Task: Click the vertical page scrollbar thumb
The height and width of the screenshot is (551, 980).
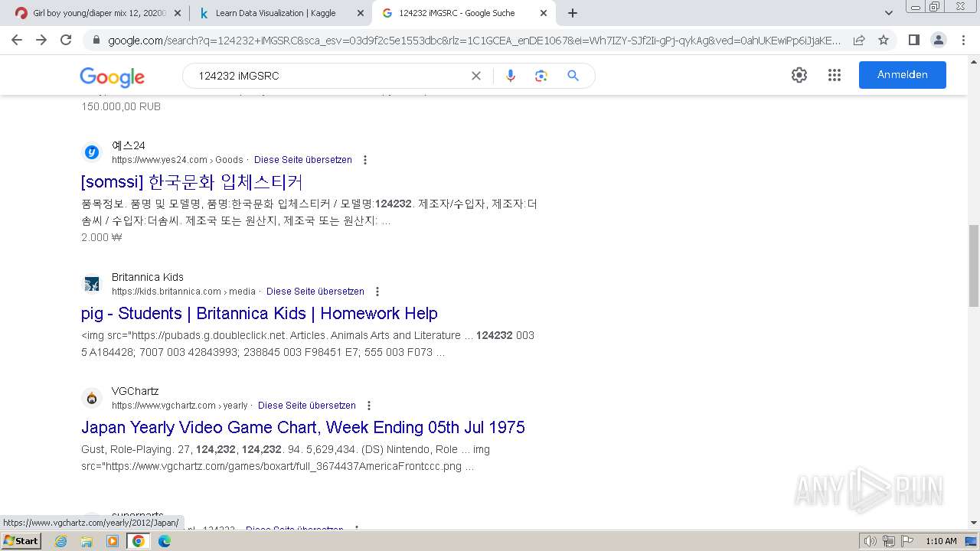Action: point(973,266)
